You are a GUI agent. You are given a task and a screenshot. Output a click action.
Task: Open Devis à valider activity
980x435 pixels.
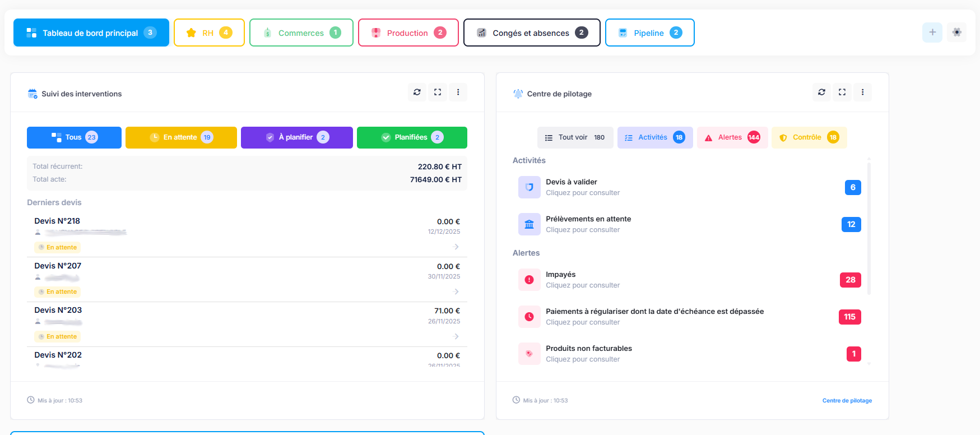tap(689, 187)
